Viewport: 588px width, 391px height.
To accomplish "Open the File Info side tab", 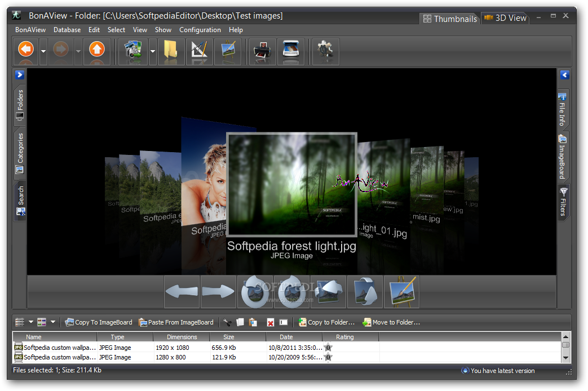I will 563,109.
